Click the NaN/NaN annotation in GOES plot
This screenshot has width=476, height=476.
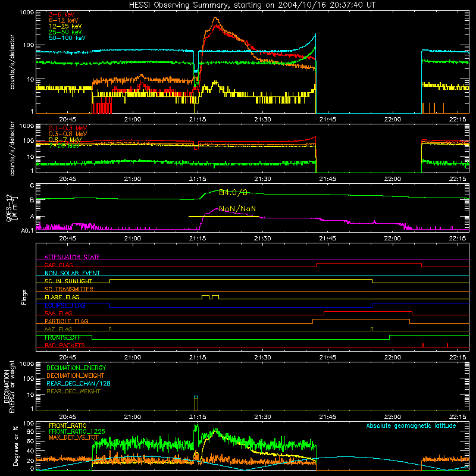point(237,209)
